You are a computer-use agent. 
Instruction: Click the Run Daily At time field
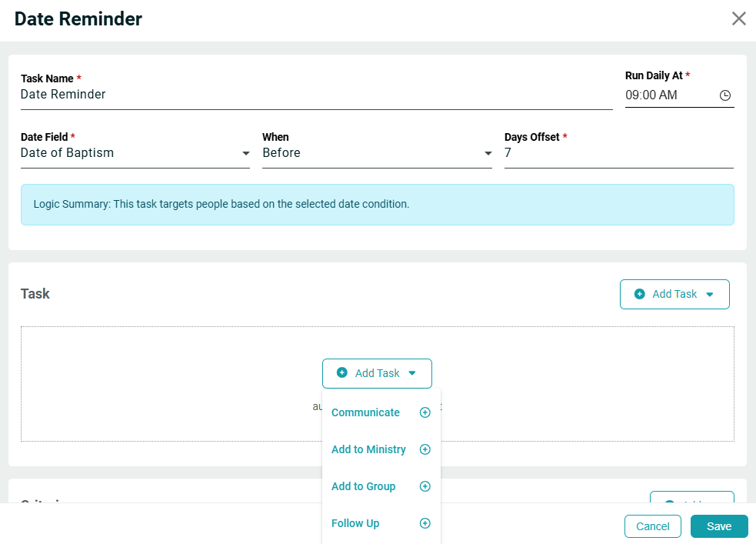point(668,95)
